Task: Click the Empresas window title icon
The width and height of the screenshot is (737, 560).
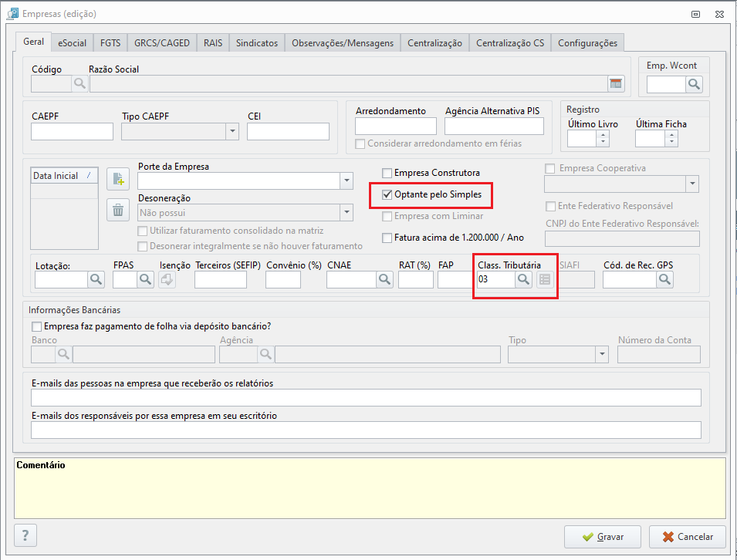Action: 12,14
